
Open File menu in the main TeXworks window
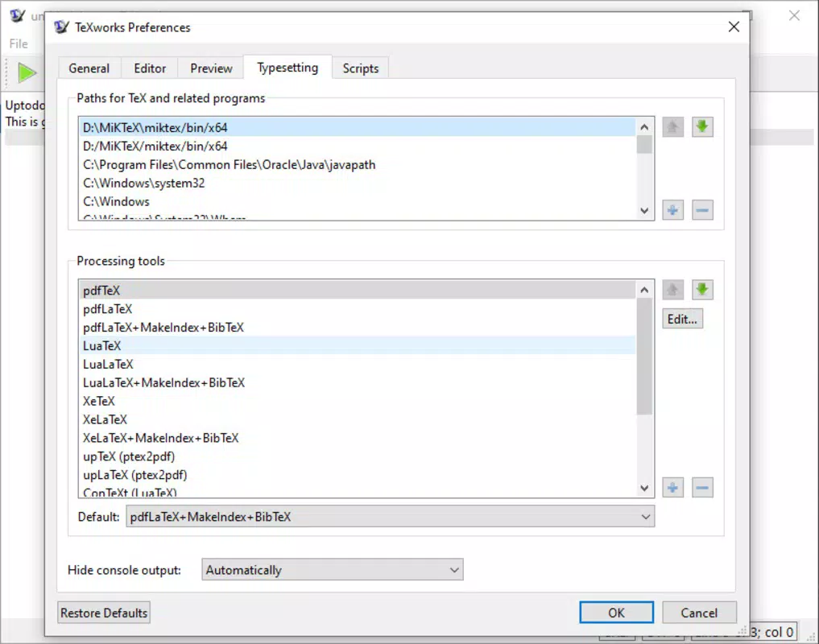pos(19,44)
